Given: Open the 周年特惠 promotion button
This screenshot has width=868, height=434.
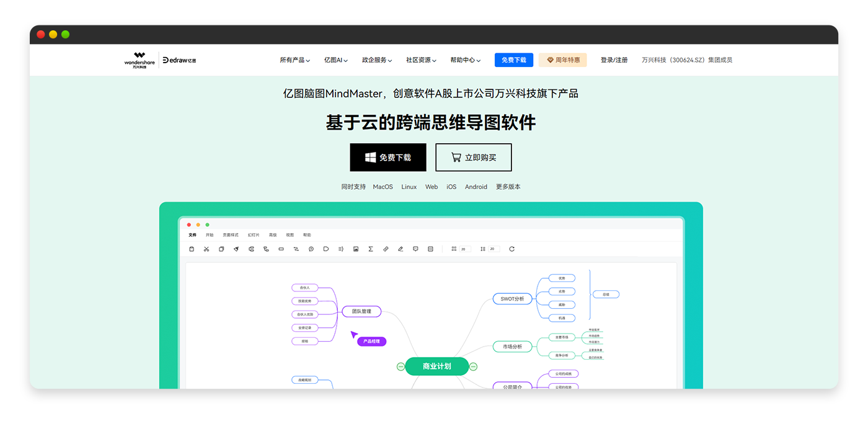Looking at the screenshot, I should 562,60.
